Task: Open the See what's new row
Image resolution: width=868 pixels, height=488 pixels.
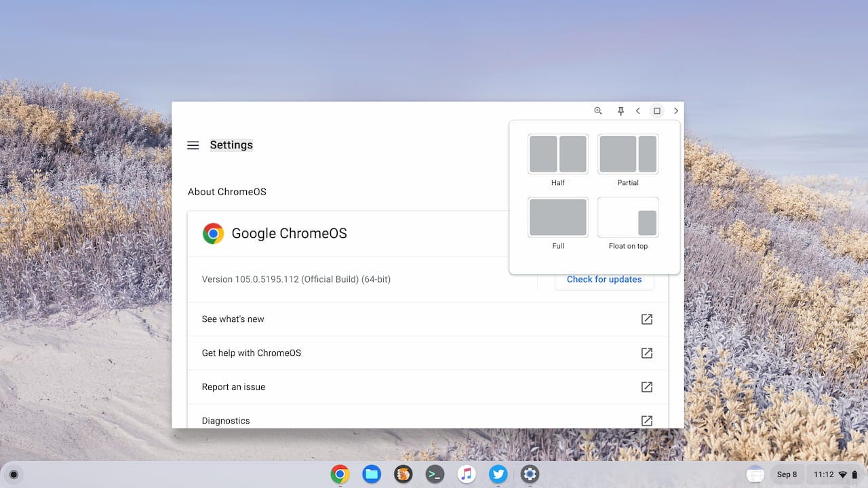Action: 428,319
